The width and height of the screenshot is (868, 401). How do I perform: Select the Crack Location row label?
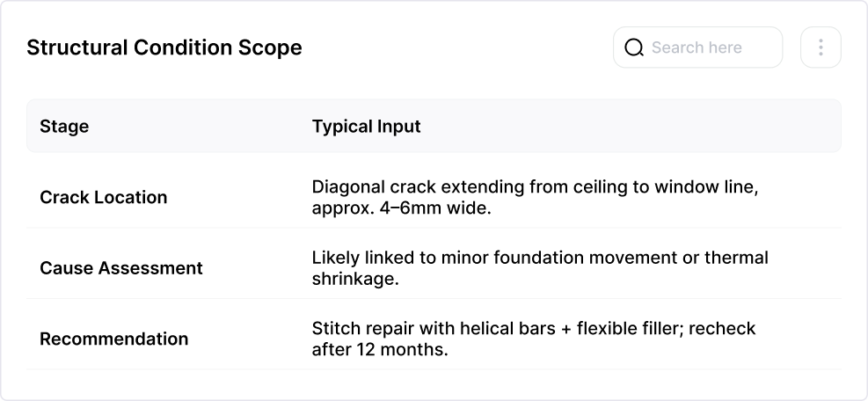tap(103, 198)
